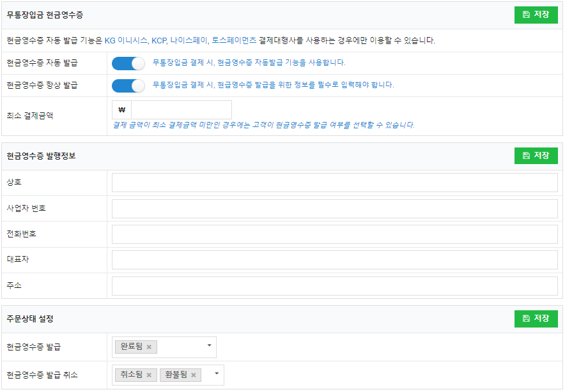Click into the 대표자 input field

click(x=334, y=260)
